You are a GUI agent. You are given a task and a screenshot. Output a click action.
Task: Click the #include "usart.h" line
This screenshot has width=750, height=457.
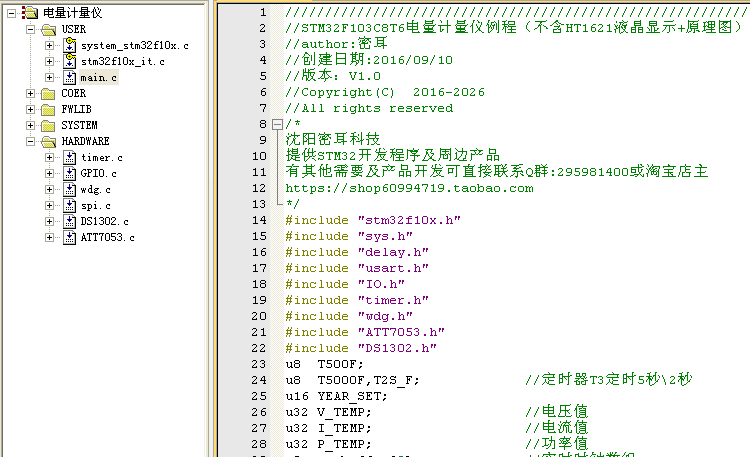pyautogui.click(x=357, y=268)
